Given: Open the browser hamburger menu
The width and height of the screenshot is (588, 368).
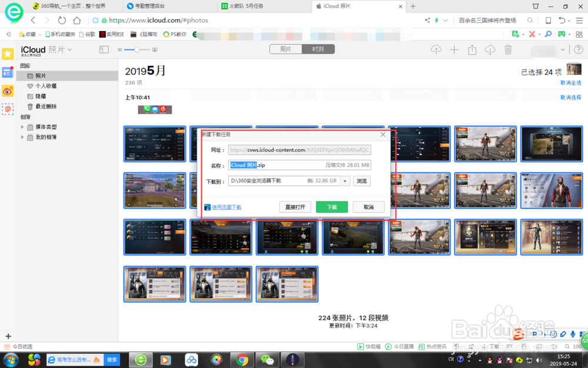Looking at the screenshot, I should coord(579,20).
